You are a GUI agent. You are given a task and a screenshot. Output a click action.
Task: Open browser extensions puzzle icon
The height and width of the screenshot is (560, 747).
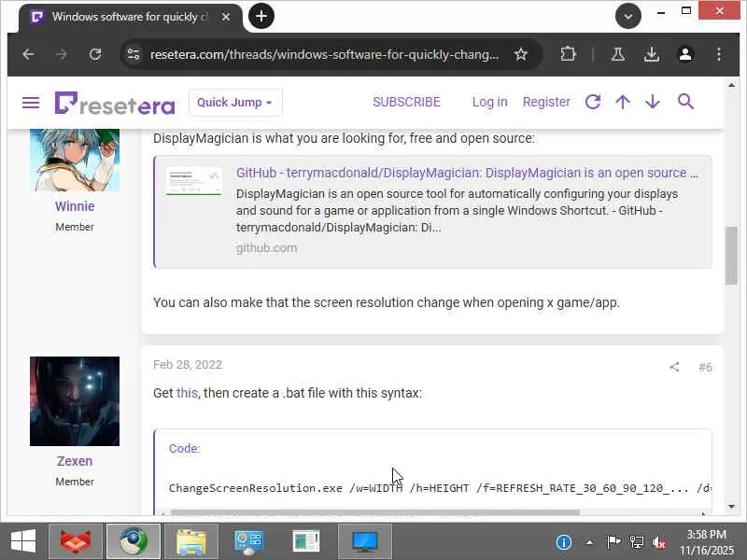(568, 54)
